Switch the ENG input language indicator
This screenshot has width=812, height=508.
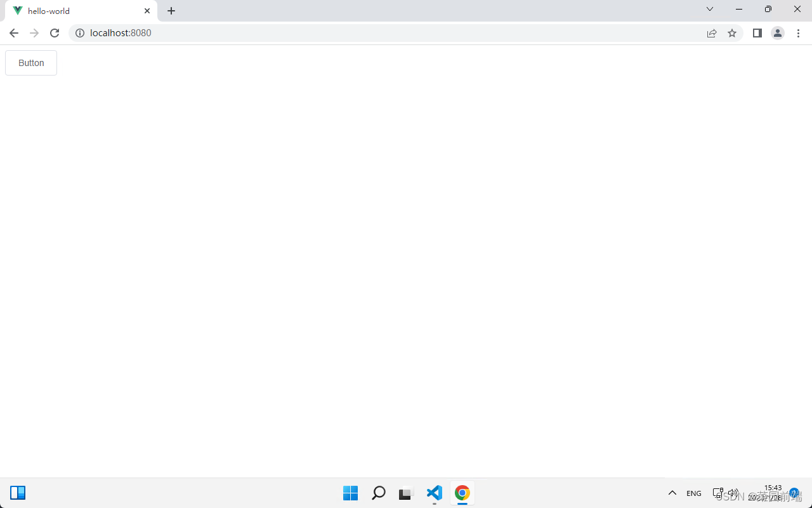click(x=693, y=493)
